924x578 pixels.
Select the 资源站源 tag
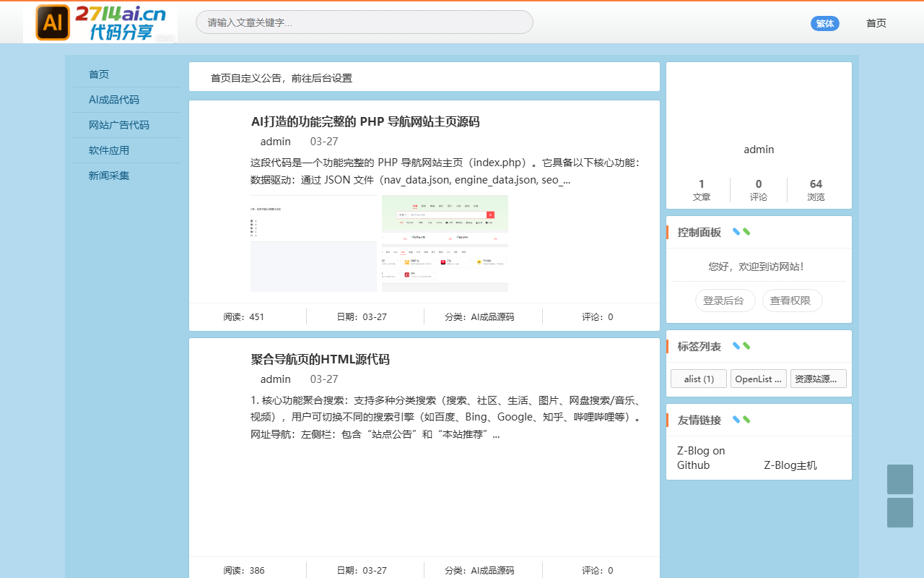[819, 379]
